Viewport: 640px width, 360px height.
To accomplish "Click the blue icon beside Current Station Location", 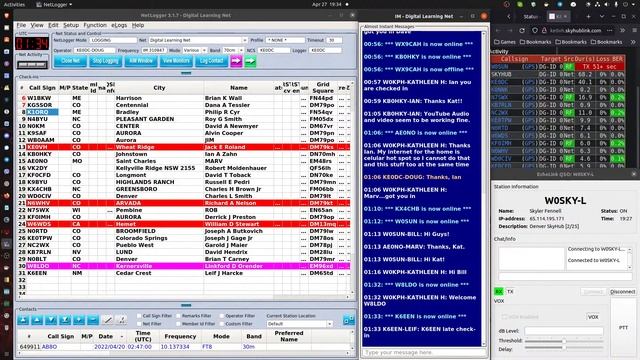I will 349,320.
